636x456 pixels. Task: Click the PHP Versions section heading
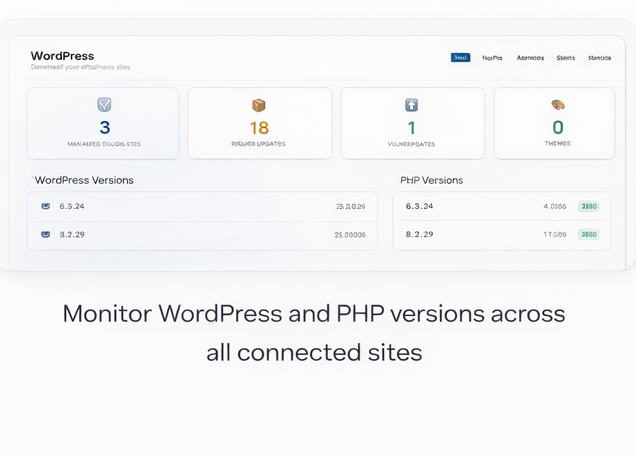click(432, 180)
